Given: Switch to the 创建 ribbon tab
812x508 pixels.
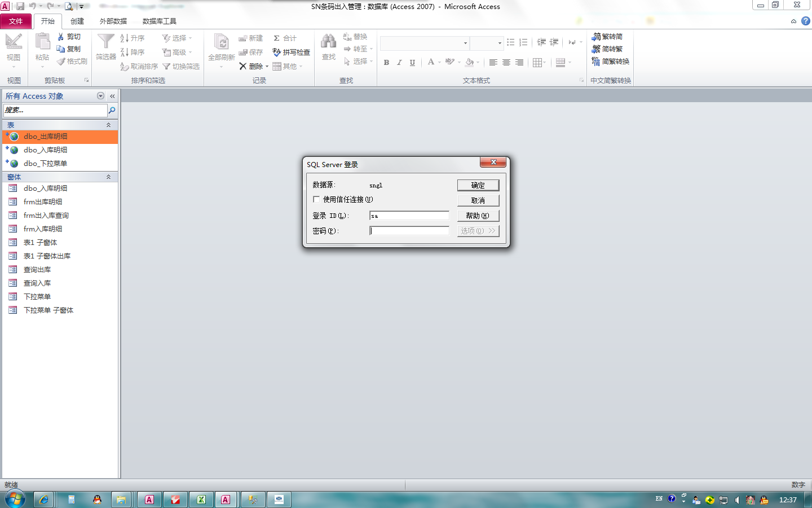Looking at the screenshot, I should (x=77, y=21).
